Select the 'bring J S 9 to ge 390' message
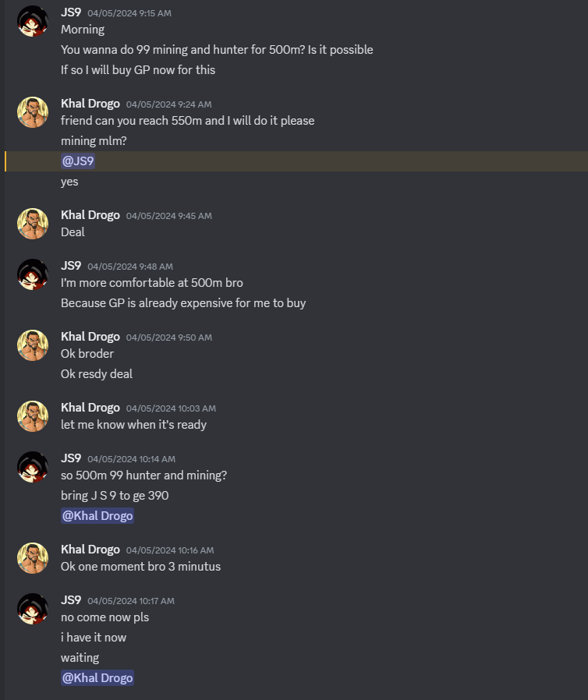This screenshot has height=700, width=588. (115, 496)
